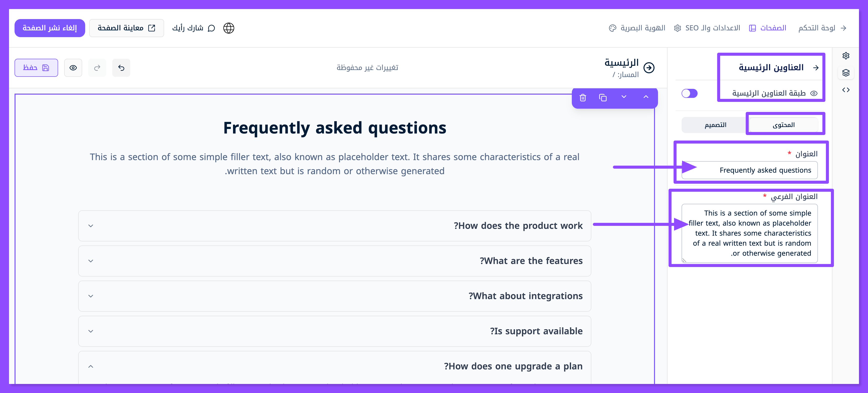The width and height of the screenshot is (868, 393).
Task: Toggle the طبقة العناوين الرئيسية switch
Action: tap(689, 93)
